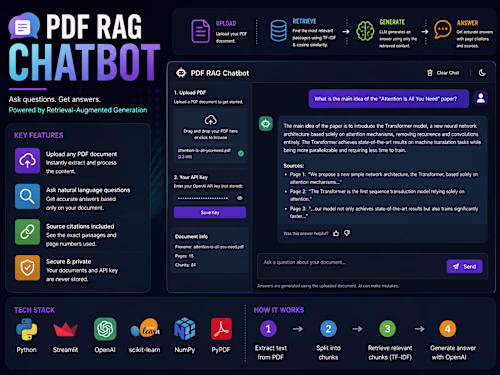Screen dimensions: 500x375
Task: Click the Page 1 source citation
Action: [383, 178]
